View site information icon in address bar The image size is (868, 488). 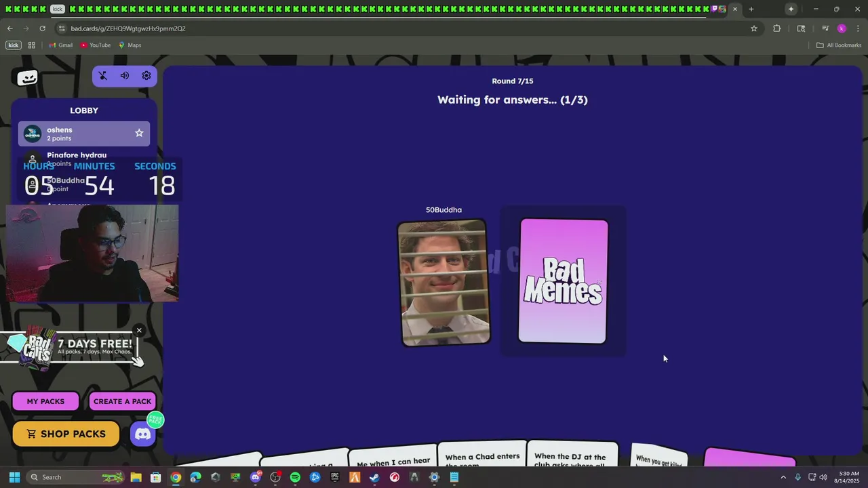click(x=62, y=28)
